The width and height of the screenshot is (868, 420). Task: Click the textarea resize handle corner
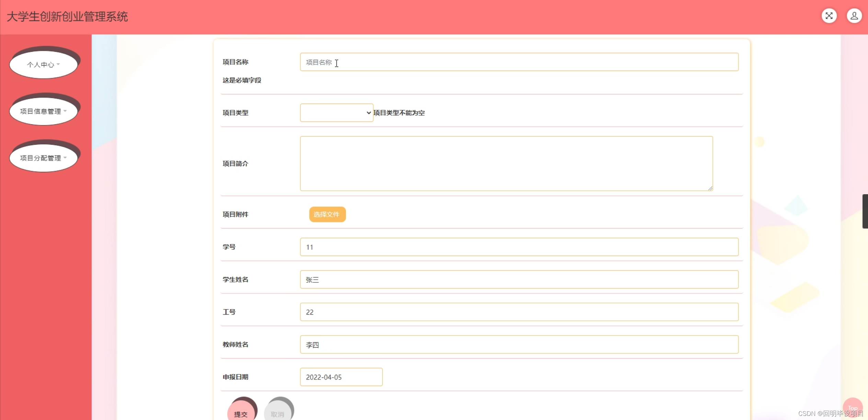pyautogui.click(x=710, y=188)
